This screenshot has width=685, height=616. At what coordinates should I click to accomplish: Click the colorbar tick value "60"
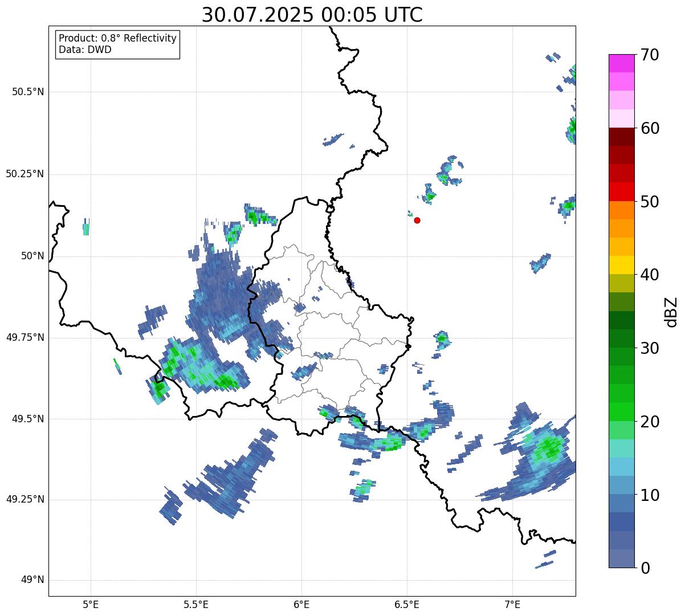[x=650, y=128]
